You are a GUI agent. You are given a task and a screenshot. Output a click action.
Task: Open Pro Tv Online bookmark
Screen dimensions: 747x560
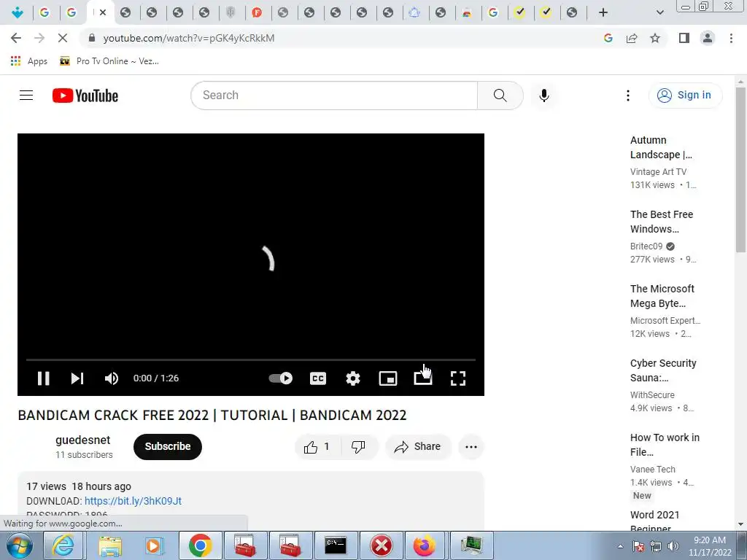tap(109, 61)
